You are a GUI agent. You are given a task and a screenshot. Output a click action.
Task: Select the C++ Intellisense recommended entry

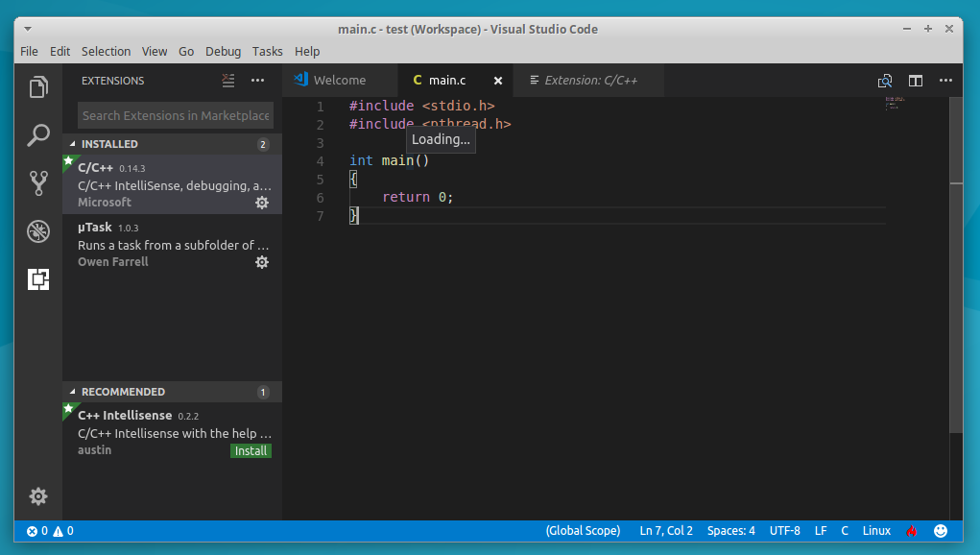click(173, 432)
